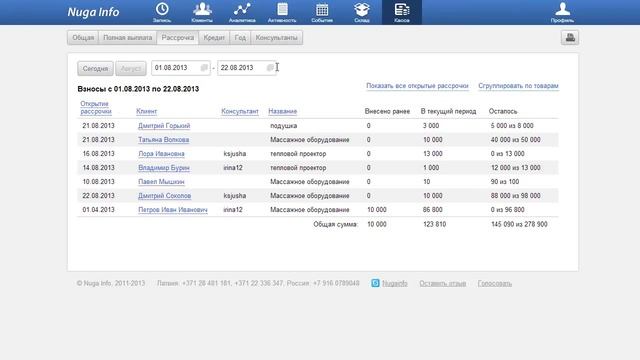The height and width of the screenshot is (360, 640).
Task: Open client Петров Иван Иванович
Action: click(x=173, y=209)
